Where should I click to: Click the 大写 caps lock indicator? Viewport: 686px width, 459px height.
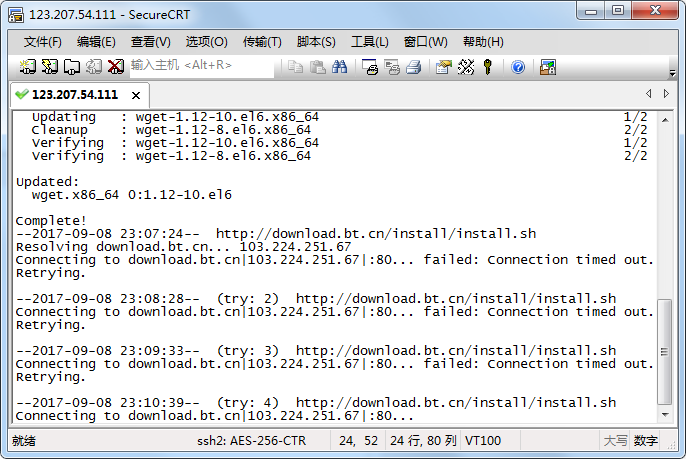[615, 441]
